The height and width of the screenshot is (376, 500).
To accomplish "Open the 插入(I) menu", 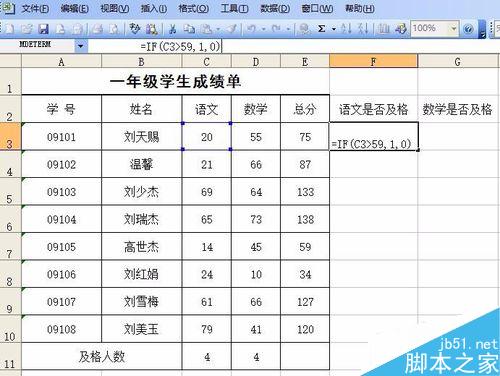I will click(154, 8).
